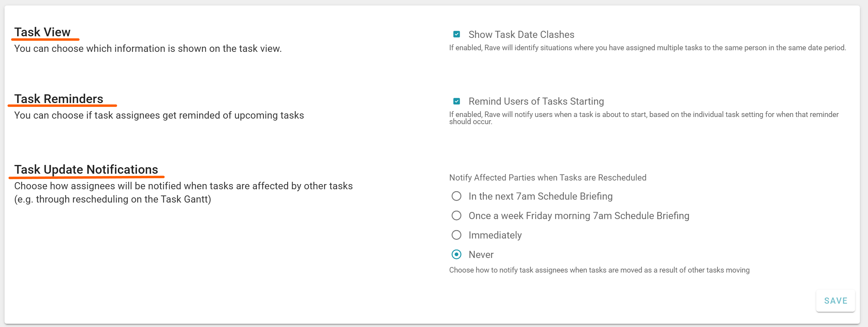
Task: Click the Task View description sentence
Action: point(148,49)
